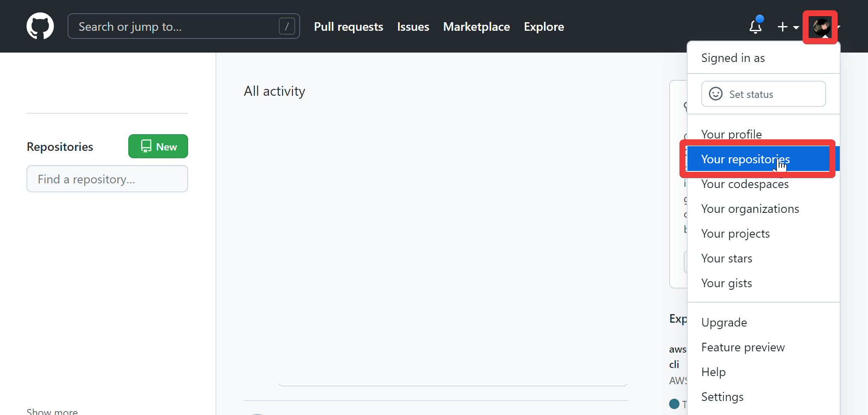
Task: Open Marketplace from the top navigation
Action: point(476,27)
